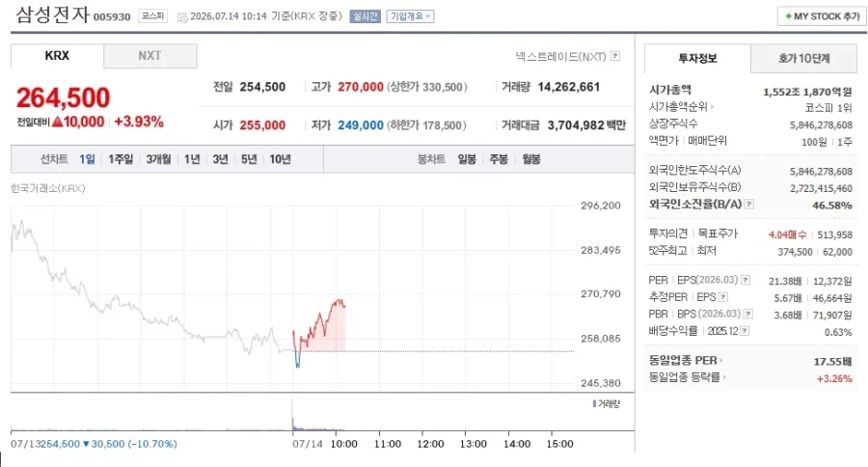Open the 기업개요 dropdown
This screenshot has width=868, height=467.
[410, 16]
